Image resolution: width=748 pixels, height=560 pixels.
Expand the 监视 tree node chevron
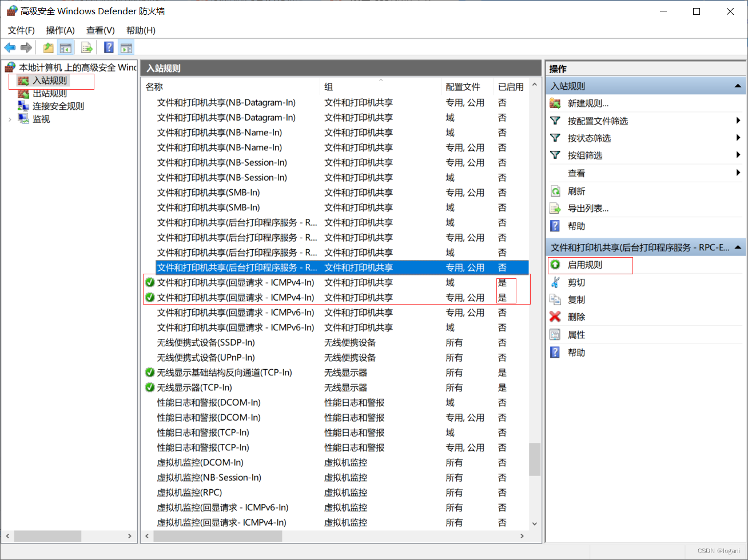(x=10, y=119)
